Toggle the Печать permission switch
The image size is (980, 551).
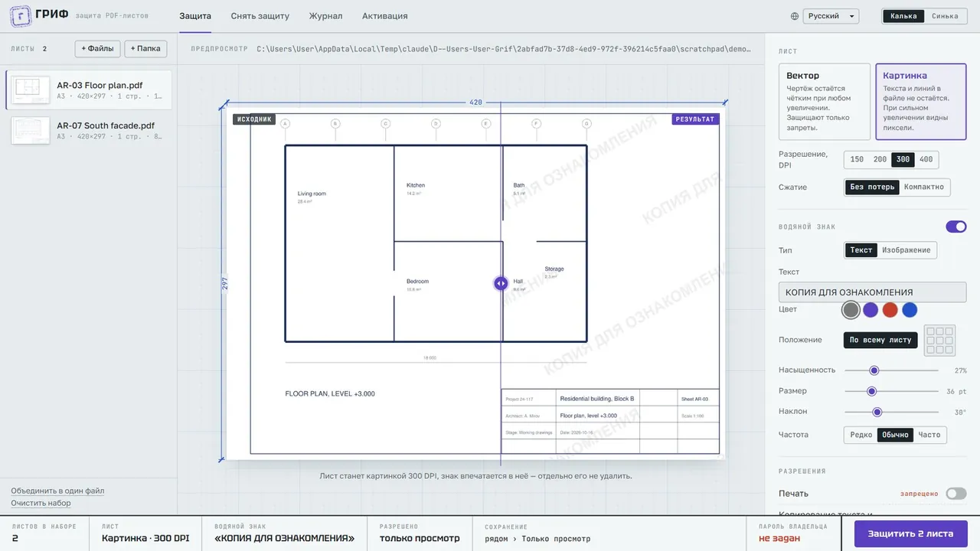[956, 494]
